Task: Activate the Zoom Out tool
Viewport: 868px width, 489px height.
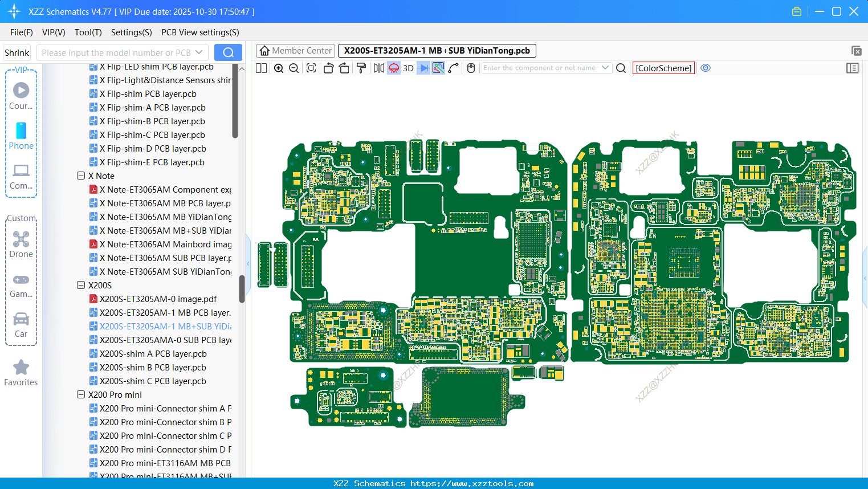Action: pyautogui.click(x=293, y=68)
